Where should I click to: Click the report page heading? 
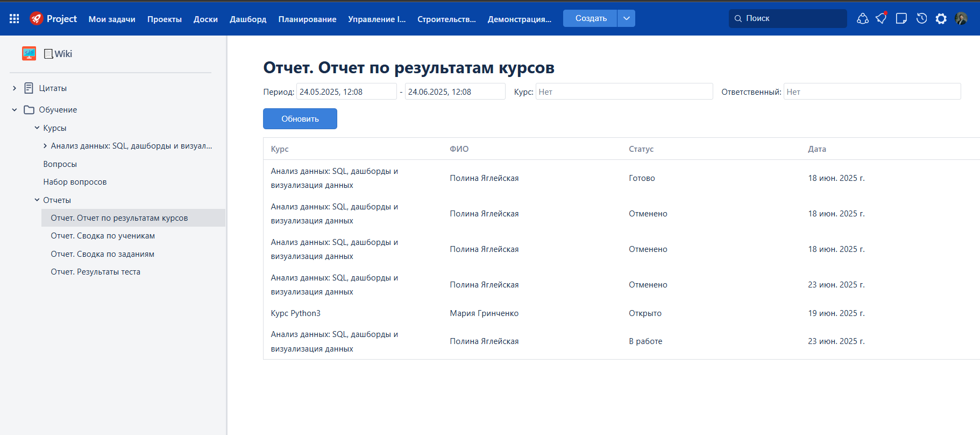pyautogui.click(x=409, y=68)
